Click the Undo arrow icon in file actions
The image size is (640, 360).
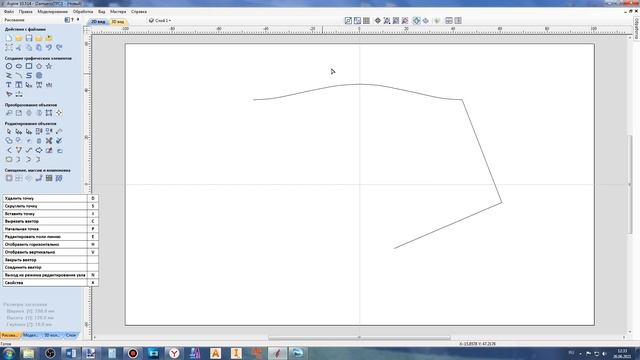pos(49,47)
